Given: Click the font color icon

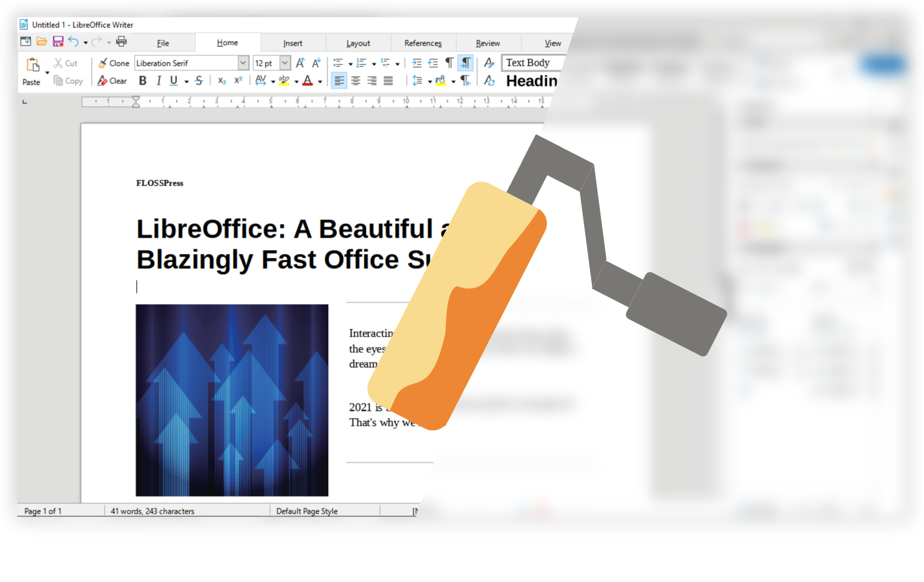Looking at the screenshot, I should pyautogui.click(x=309, y=81).
